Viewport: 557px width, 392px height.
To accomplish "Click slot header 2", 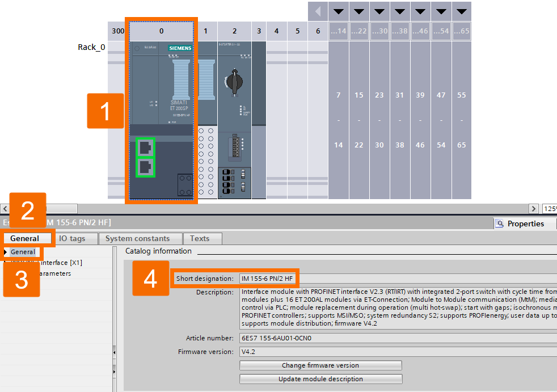I will tap(234, 31).
